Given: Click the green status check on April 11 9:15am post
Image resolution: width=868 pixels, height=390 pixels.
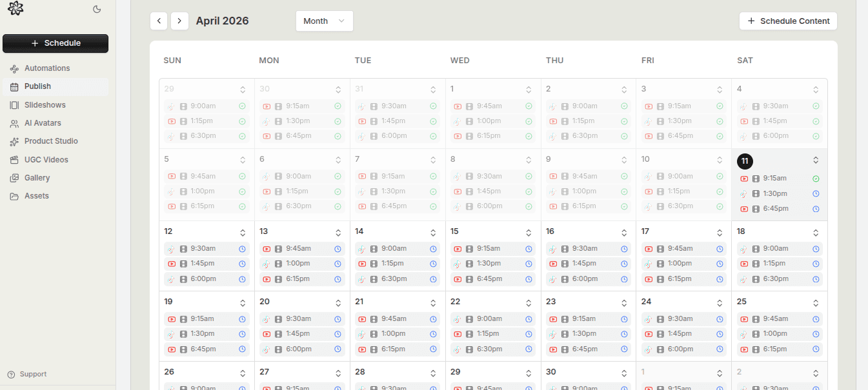Looking at the screenshot, I should [816, 178].
